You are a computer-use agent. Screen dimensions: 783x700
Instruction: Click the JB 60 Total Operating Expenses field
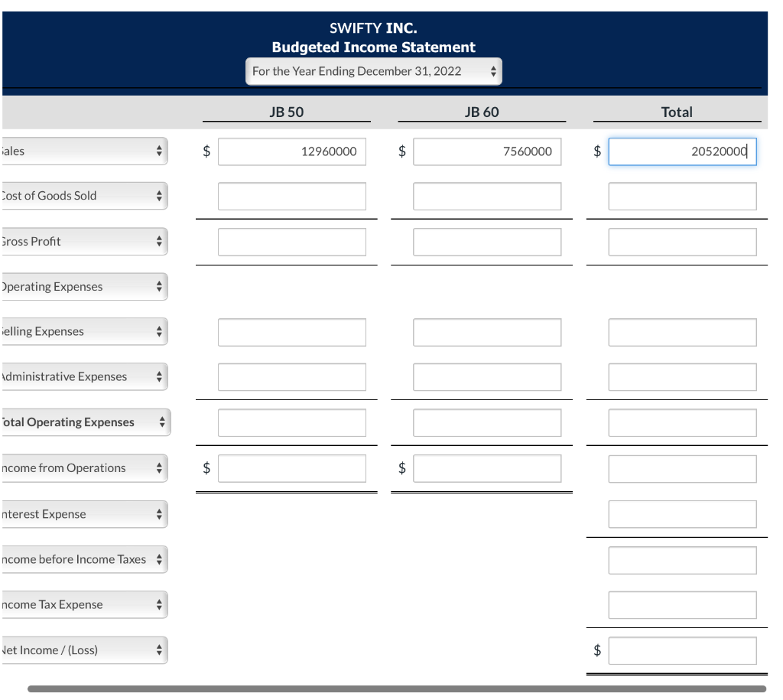coord(487,423)
